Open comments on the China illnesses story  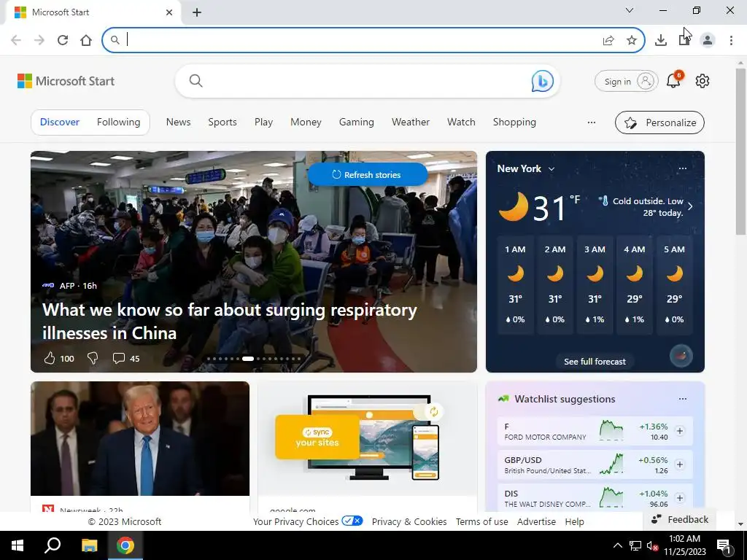click(119, 358)
